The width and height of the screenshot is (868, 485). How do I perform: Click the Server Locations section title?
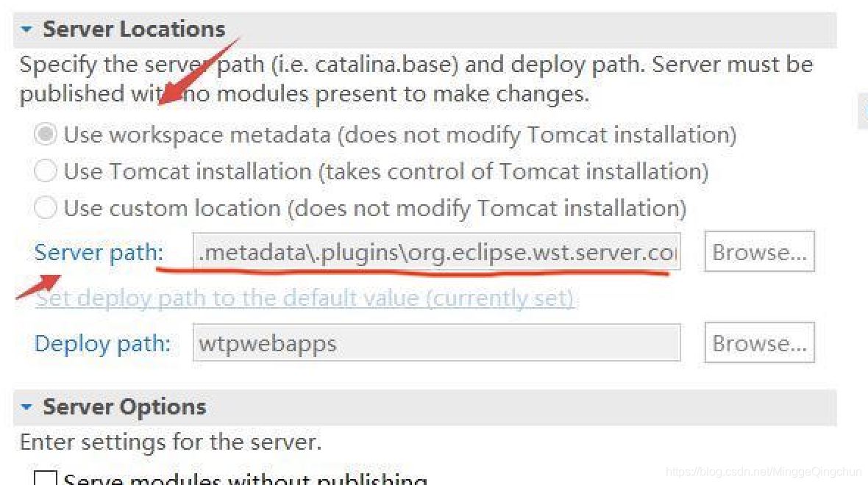(x=134, y=29)
